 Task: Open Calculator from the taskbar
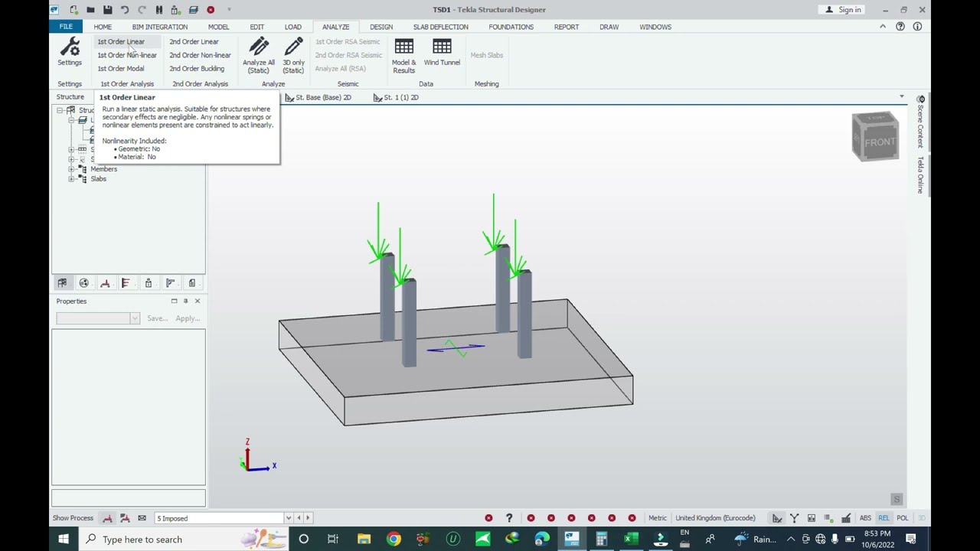pyautogui.click(x=602, y=540)
